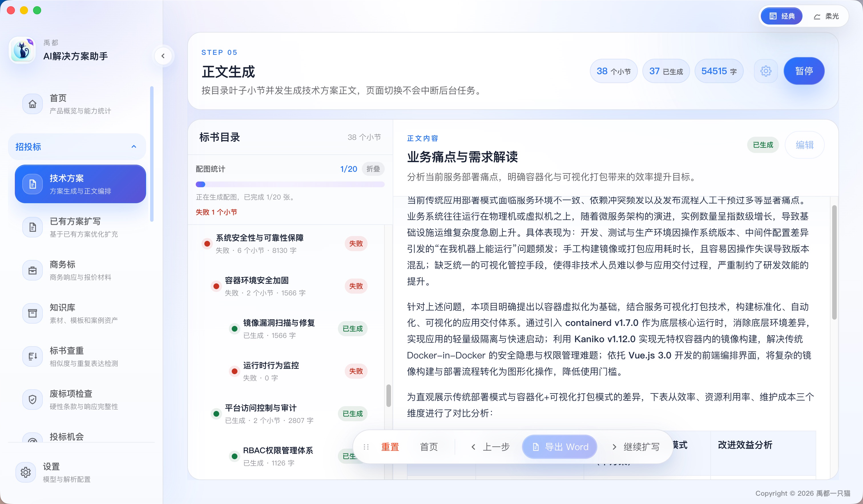The height and width of the screenshot is (504, 863).
Task: Click the shield icon for 废标项检查
Action: 33,399
